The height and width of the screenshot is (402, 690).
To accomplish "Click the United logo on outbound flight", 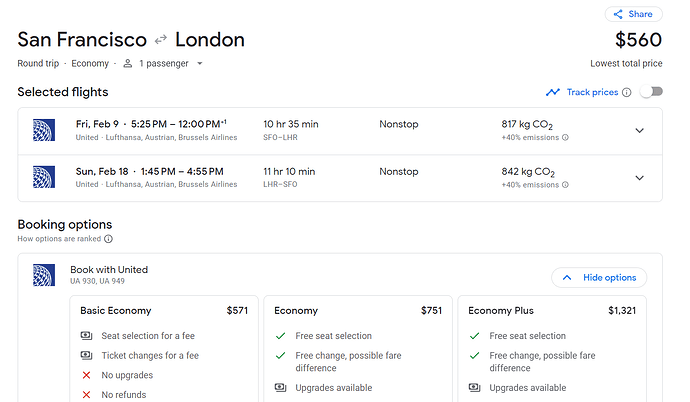I will point(44,130).
